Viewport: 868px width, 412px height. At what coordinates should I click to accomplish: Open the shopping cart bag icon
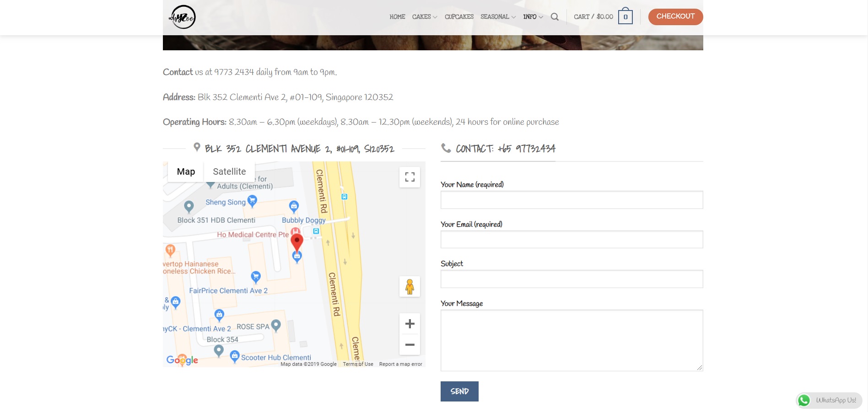point(625,17)
